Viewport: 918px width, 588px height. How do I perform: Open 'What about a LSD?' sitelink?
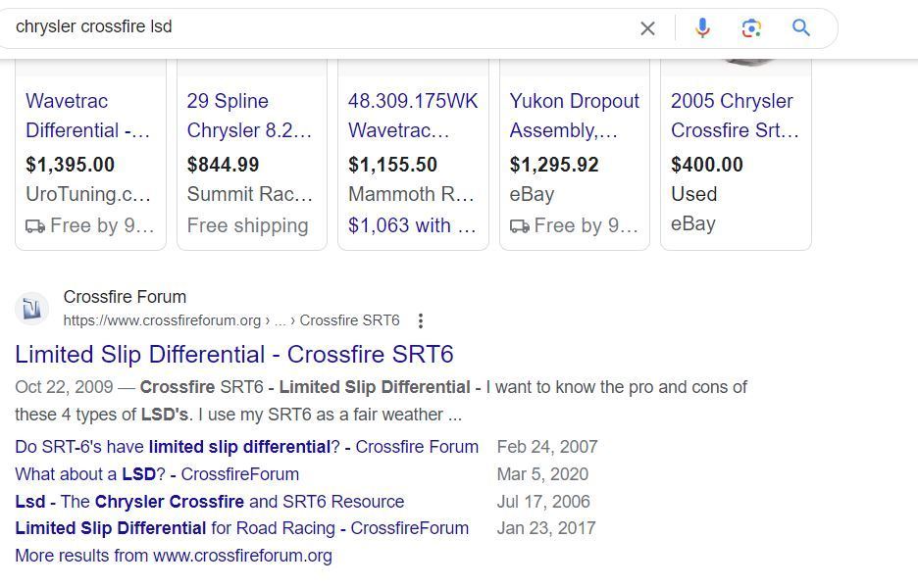[x=157, y=474]
